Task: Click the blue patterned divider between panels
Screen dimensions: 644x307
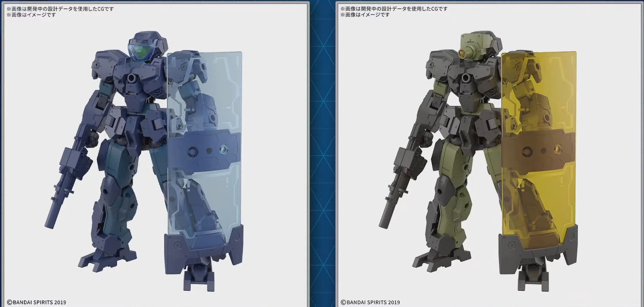Action: [322, 152]
